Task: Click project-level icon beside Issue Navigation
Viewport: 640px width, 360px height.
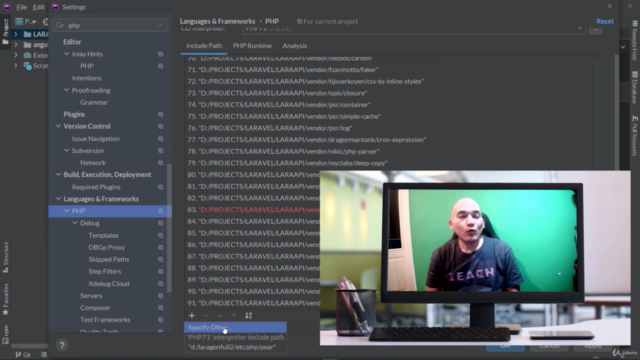Action: 160,139
